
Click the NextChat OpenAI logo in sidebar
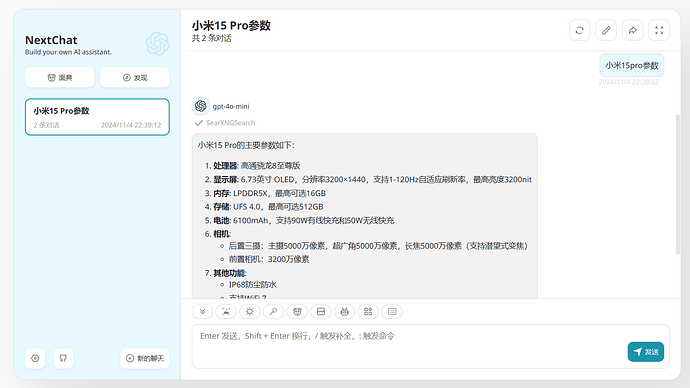[x=157, y=44]
